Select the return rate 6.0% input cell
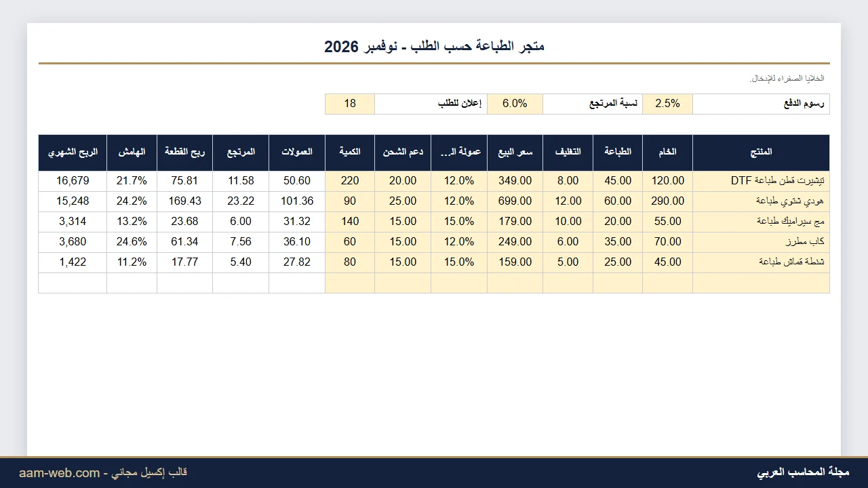 (515, 104)
